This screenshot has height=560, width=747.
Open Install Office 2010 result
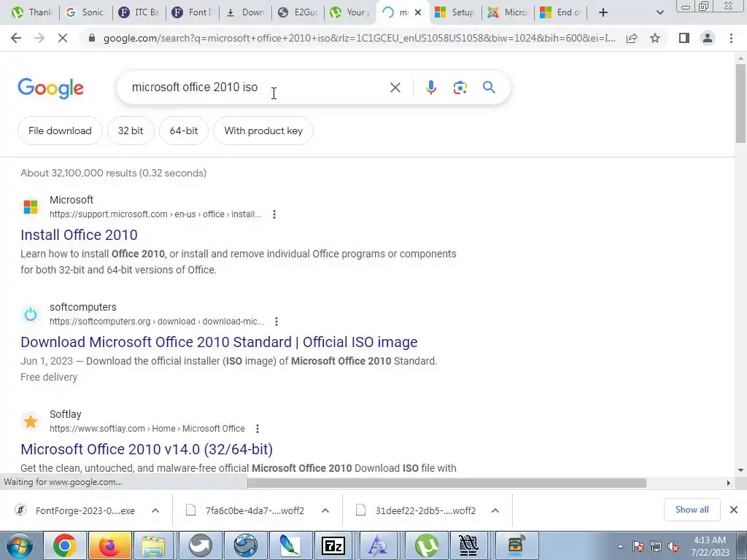pyautogui.click(x=79, y=235)
